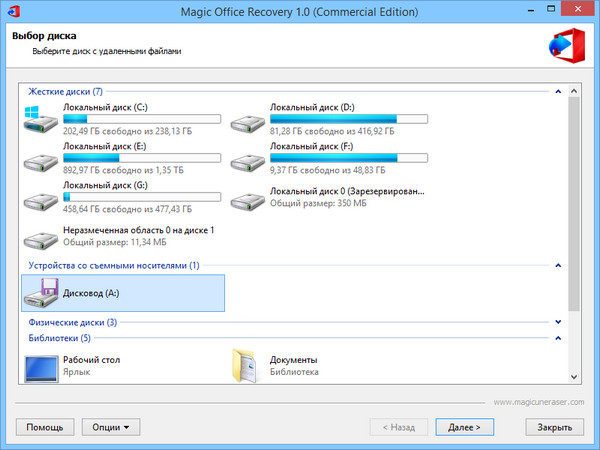Click the Жесткие диски (7) header label
The image size is (600, 450).
click(x=65, y=91)
